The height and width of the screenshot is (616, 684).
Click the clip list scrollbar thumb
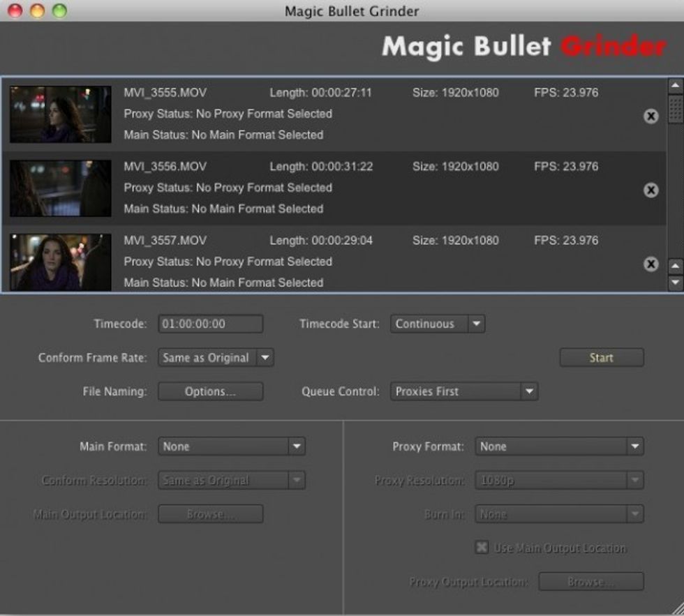pyautogui.click(x=676, y=109)
